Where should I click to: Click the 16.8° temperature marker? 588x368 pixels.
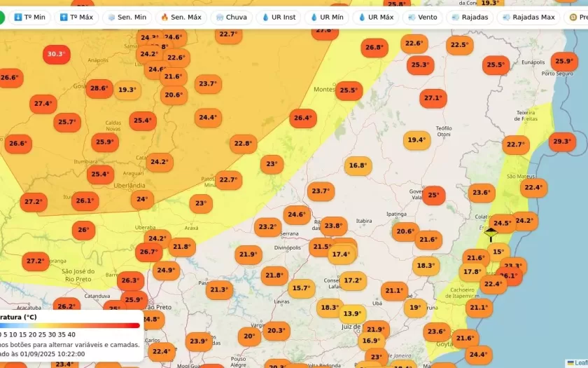[358, 166]
